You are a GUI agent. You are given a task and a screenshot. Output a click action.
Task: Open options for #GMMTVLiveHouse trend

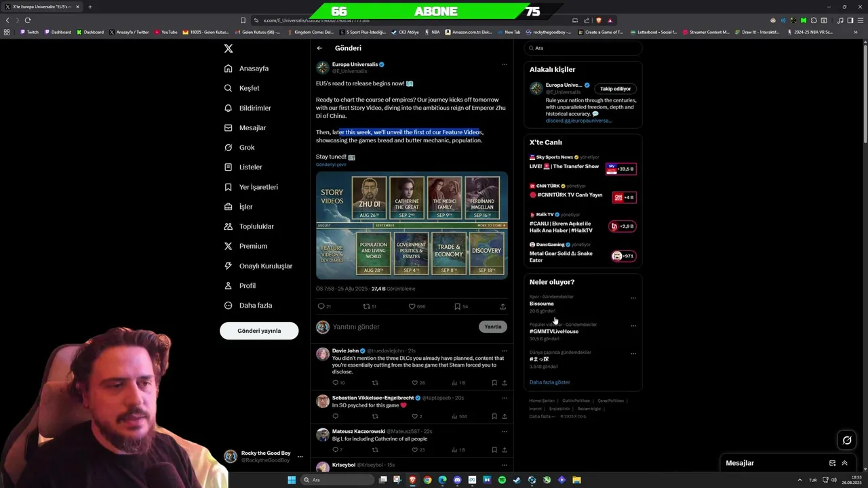[633, 325]
